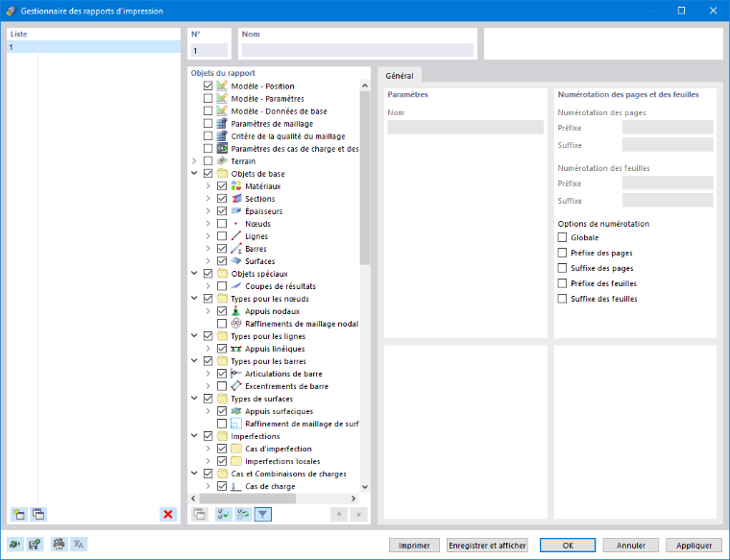The height and width of the screenshot is (560, 730).
Task: Click the move up arrow button
Action: [339, 515]
